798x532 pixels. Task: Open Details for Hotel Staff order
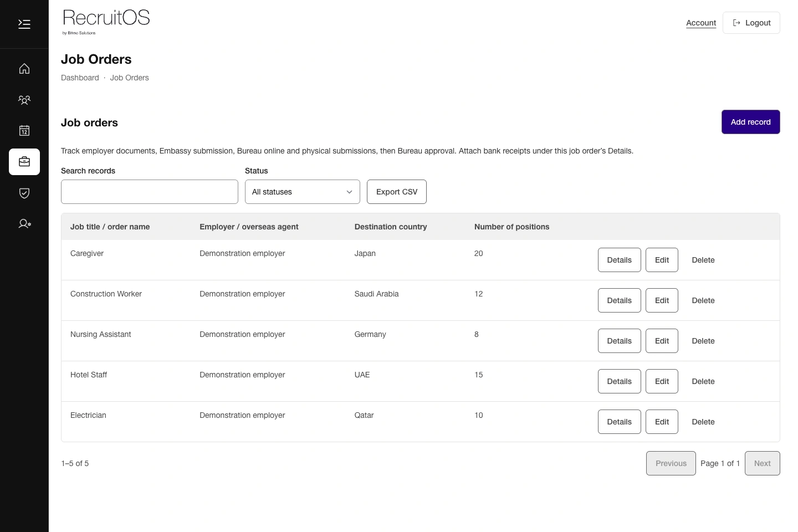click(x=619, y=381)
